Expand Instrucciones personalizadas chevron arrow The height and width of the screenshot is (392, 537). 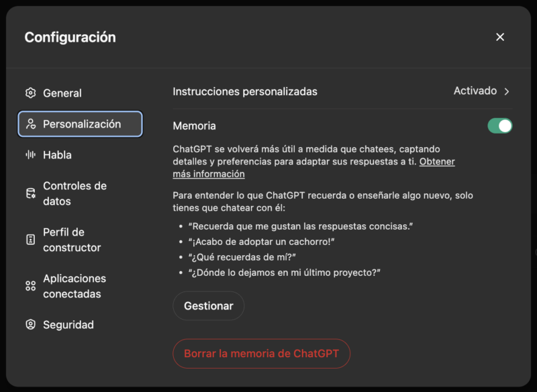coord(507,91)
